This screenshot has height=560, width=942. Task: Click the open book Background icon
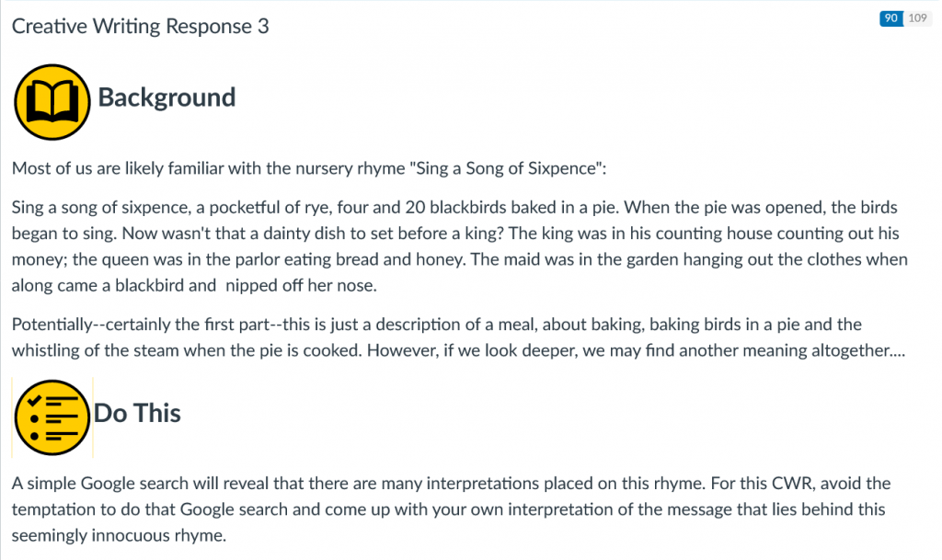51,100
